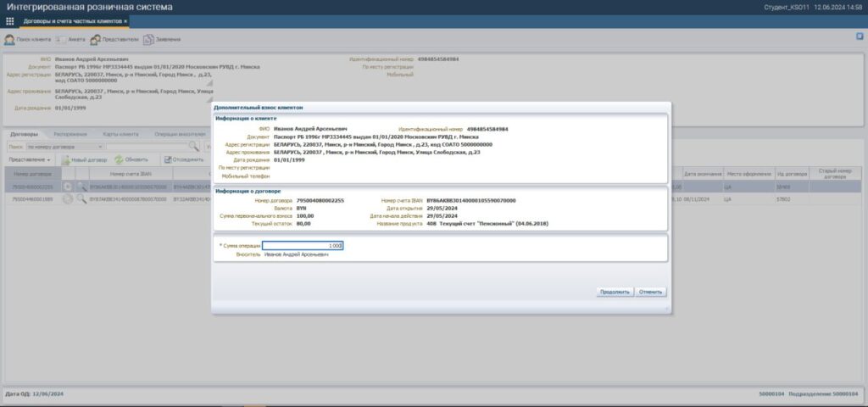The image size is (868, 407).
Task: Open the application grid menu icon
Action: click(x=10, y=20)
